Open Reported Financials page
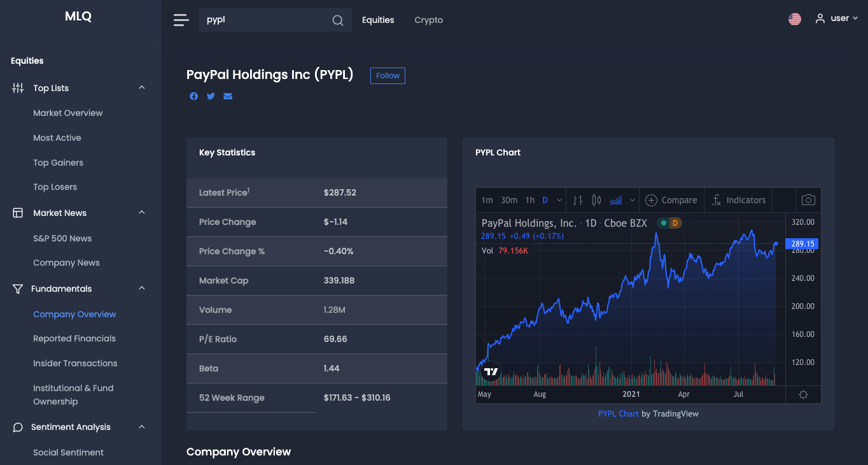Image resolution: width=868 pixels, height=465 pixels. coord(74,338)
